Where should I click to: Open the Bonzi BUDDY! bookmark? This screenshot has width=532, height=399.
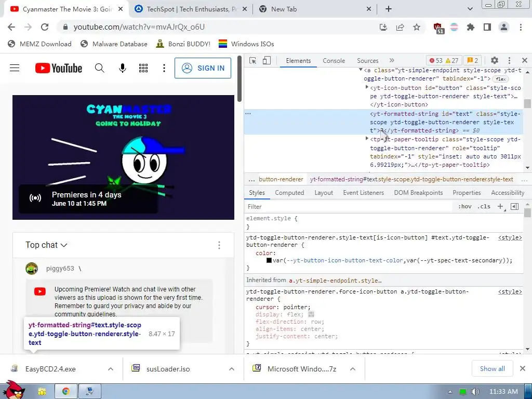(x=183, y=44)
